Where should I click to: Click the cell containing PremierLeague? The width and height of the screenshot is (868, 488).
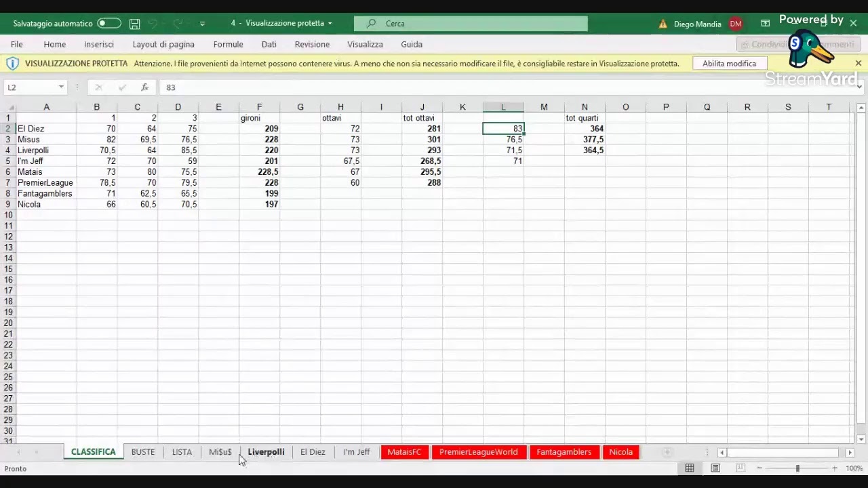pos(46,183)
